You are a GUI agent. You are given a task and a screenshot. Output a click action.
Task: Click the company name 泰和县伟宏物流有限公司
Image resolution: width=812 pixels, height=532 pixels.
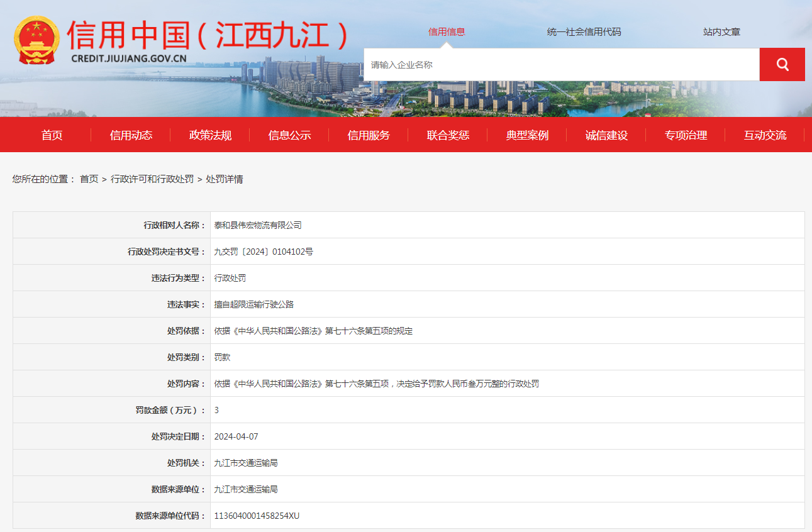click(258, 225)
